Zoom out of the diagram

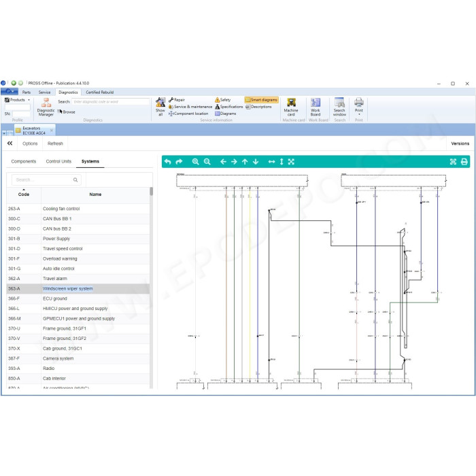pos(207,162)
